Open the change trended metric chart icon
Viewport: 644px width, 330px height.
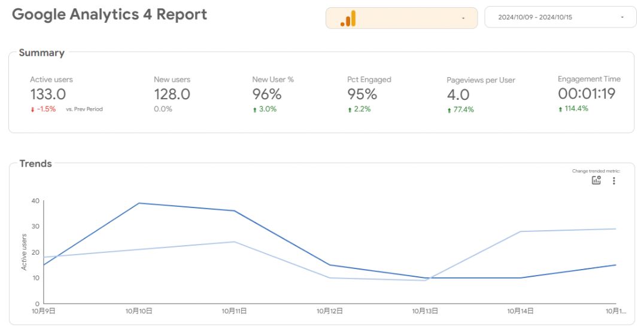(x=596, y=180)
